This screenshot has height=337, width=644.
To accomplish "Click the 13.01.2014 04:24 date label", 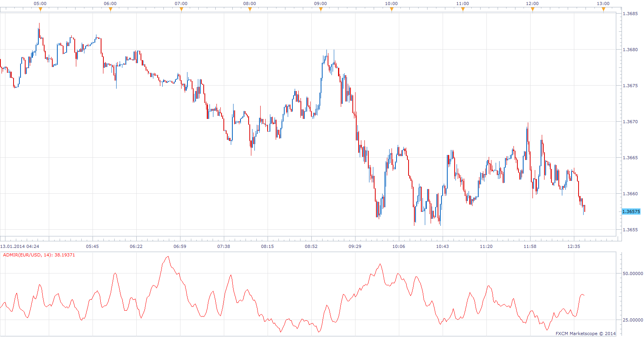I will coord(20,246).
